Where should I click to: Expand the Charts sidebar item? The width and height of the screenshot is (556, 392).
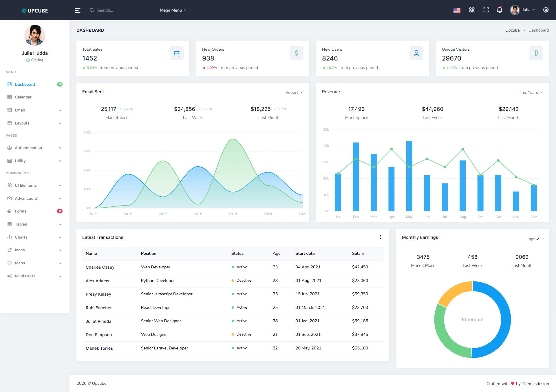pyautogui.click(x=35, y=237)
